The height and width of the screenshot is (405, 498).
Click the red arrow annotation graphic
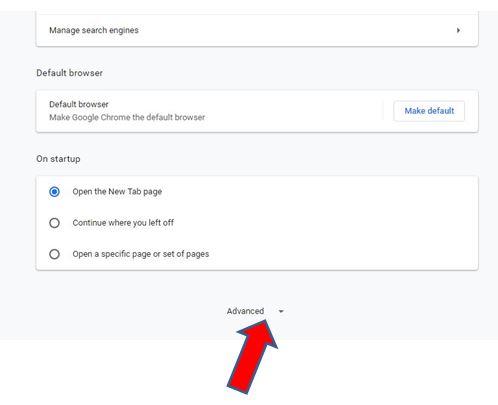click(x=252, y=357)
